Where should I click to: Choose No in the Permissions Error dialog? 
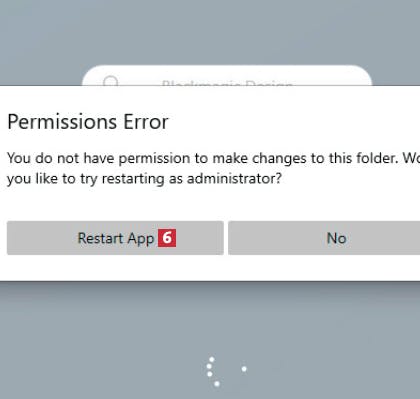click(x=324, y=238)
